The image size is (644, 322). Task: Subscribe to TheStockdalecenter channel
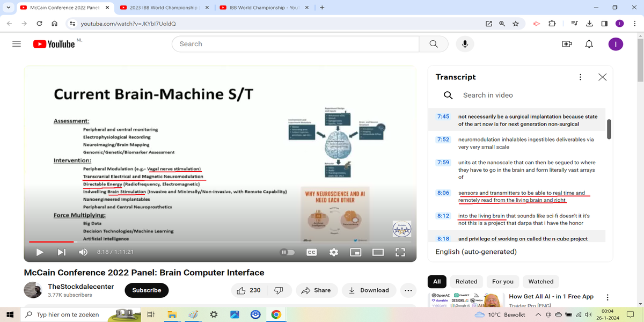tap(147, 290)
